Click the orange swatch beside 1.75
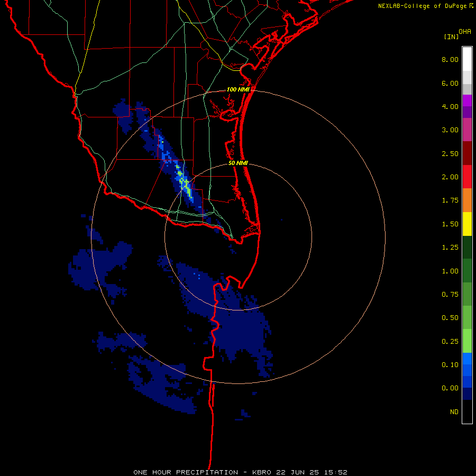This screenshot has width=476, height=476. [x=467, y=200]
